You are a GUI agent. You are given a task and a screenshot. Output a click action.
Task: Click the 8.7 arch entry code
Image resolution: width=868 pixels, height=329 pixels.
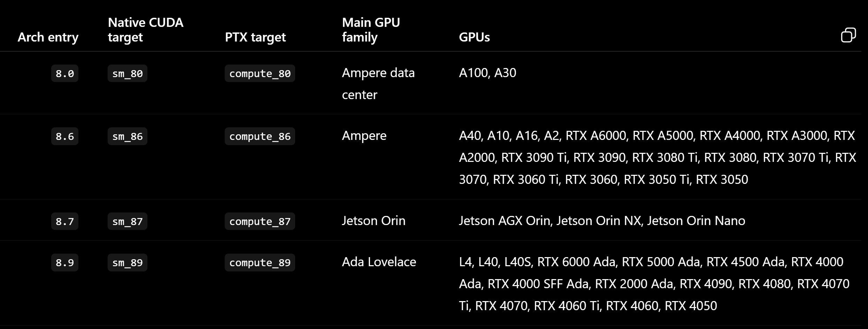click(x=65, y=221)
